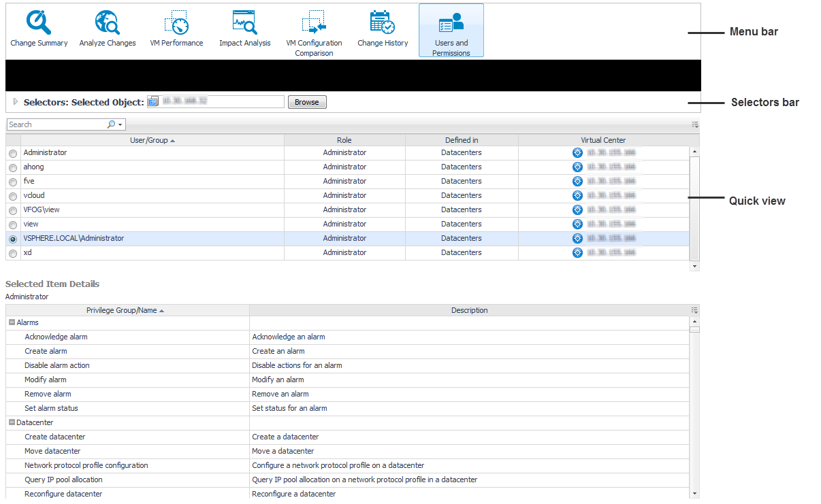Click Virtual Center icon in Administrator row

[x=577, y=153]
